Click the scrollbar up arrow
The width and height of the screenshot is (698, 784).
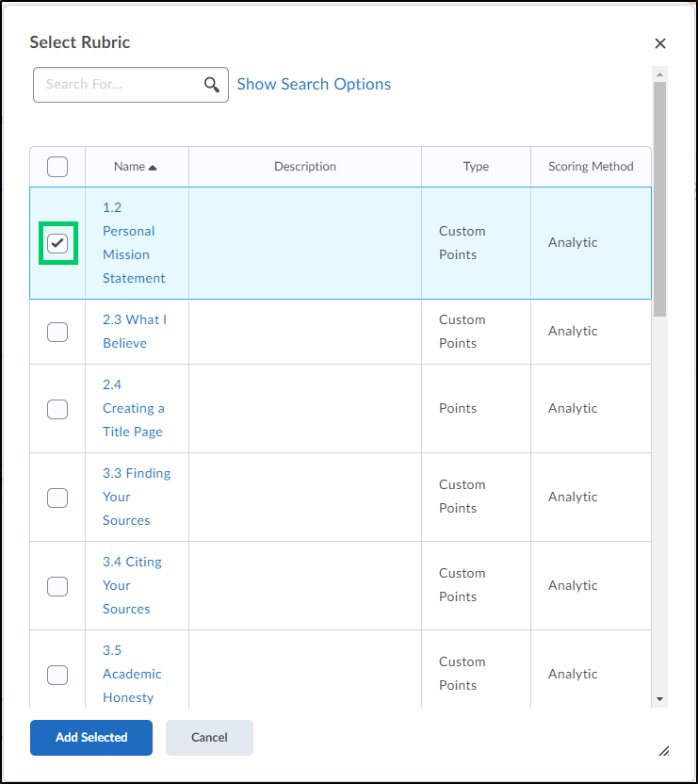[x=659, y=74]
